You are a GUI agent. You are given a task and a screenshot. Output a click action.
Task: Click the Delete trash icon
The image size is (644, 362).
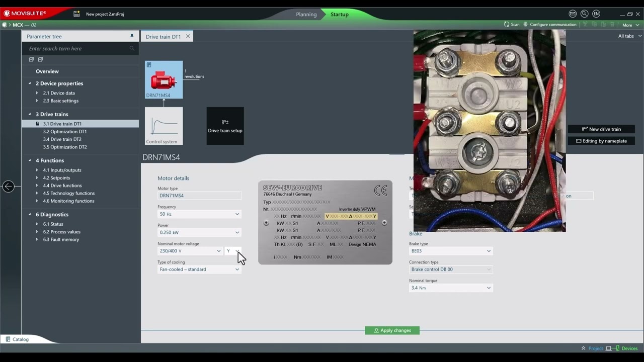click(x=612, y=25)
